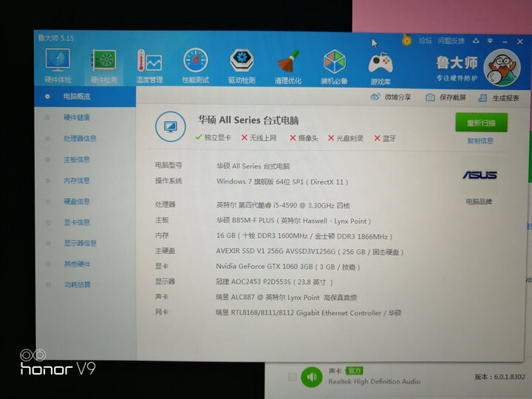The image size is (532, 399).
Task: Click the ALC887 sound card value
Action: pos(287,298)
